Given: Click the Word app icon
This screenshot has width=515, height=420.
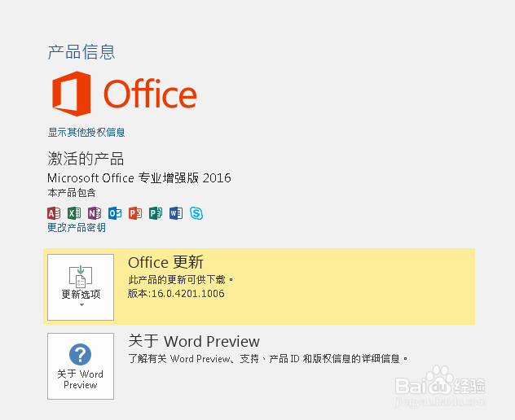Looking at the screenshot, I should [x=176, y=213].
